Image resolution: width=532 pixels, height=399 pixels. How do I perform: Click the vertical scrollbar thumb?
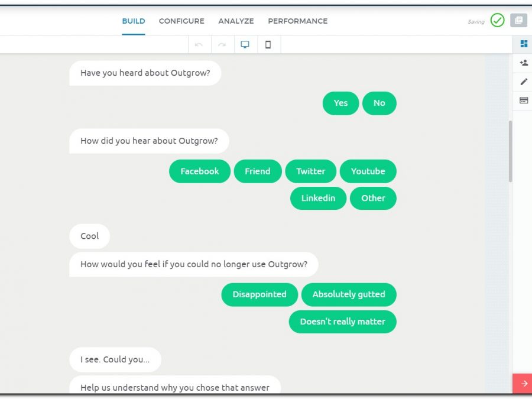point(510,151)
